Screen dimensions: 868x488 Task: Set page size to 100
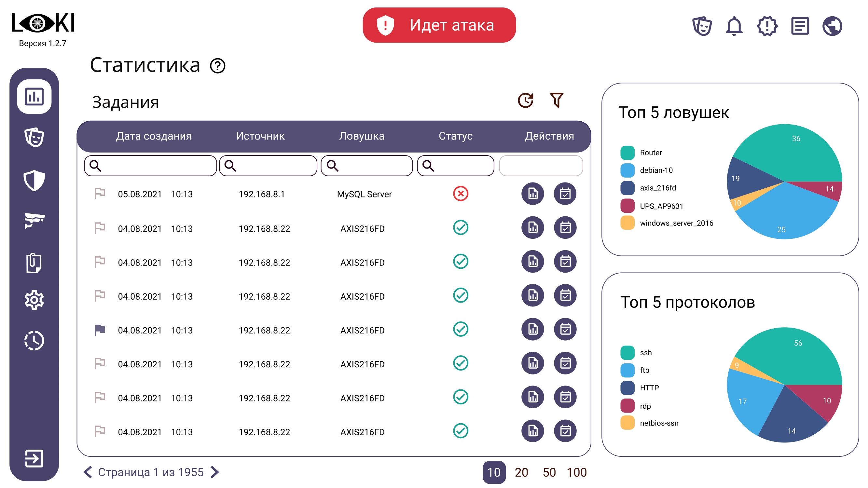pyautogui.click(x=576, y=472)
